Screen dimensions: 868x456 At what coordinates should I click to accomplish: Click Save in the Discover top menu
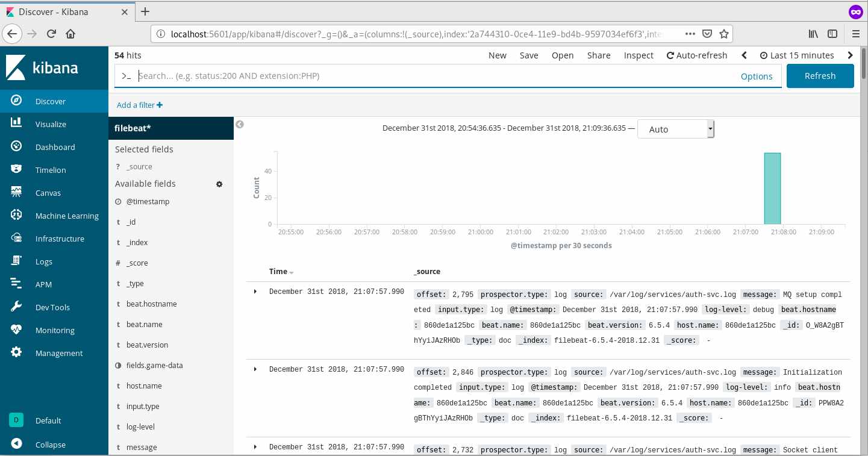click(x=529, y=55)
